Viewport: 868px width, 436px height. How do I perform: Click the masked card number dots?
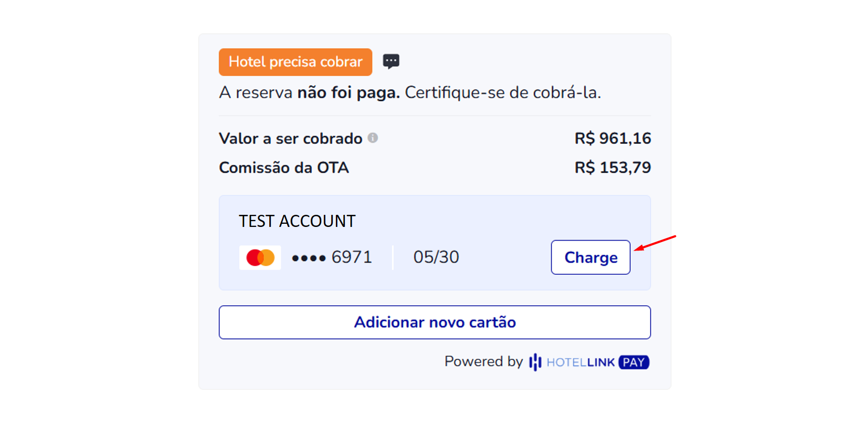(309, 258)
